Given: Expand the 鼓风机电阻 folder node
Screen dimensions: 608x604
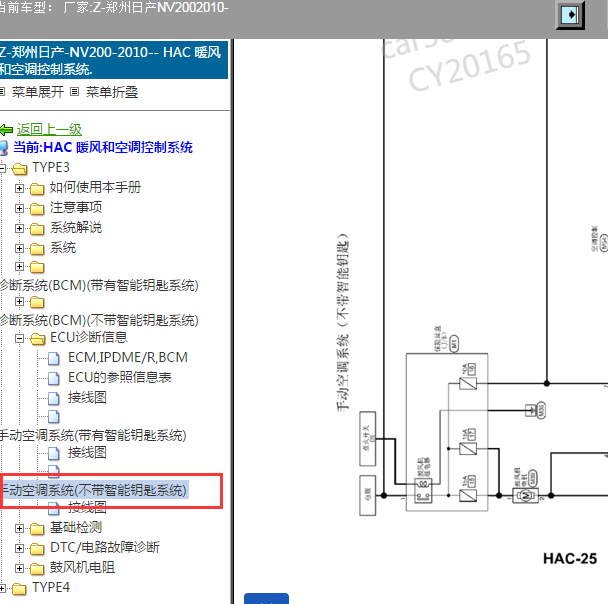Looking at the screenshot, I should click(19, 568).
